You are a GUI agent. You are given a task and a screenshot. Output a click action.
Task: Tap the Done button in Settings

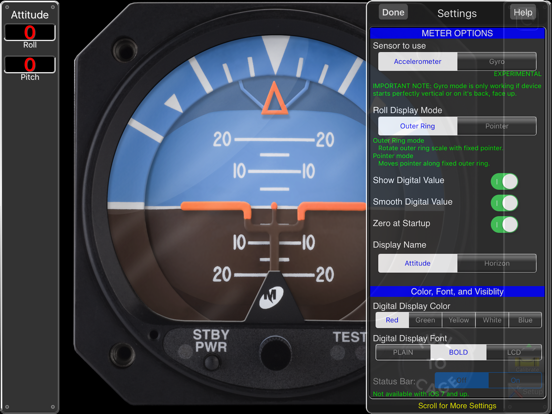(x=393, y=12)
